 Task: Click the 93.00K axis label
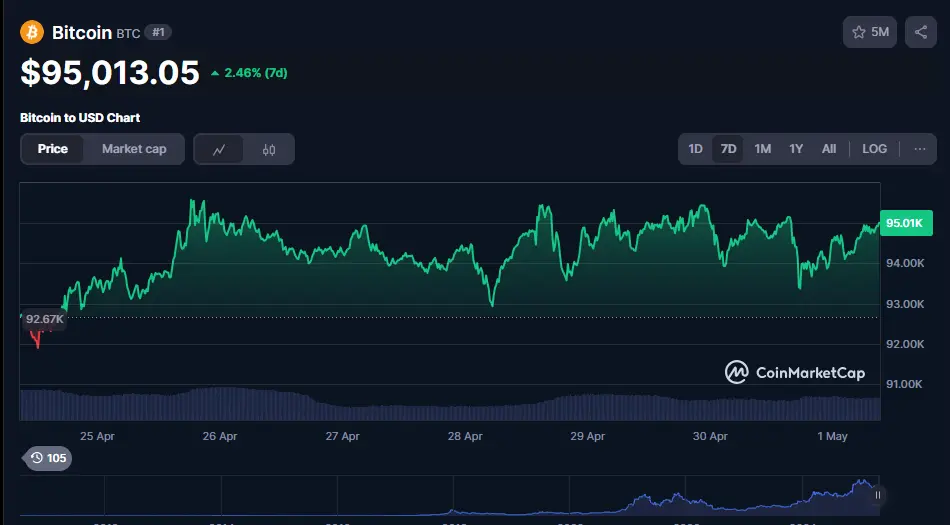coord(905,304)
